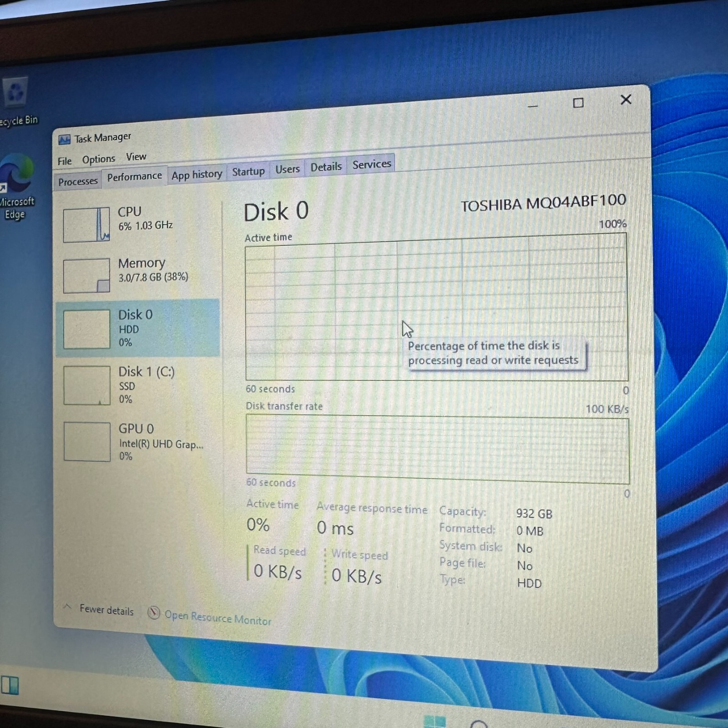Open the Widgets icon on the taskbar
This screenshot has width=728, height=728.
click(x=10, y=685)
